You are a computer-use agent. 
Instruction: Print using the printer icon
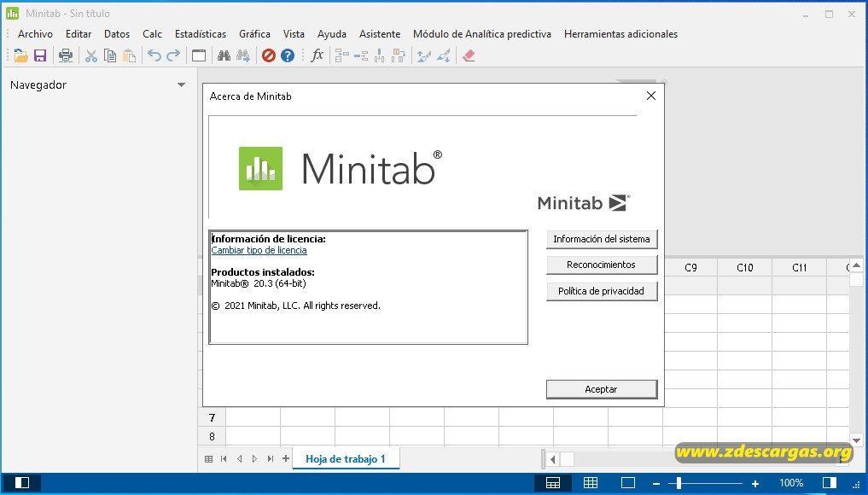pyautogui.click(x=66, y=55)
